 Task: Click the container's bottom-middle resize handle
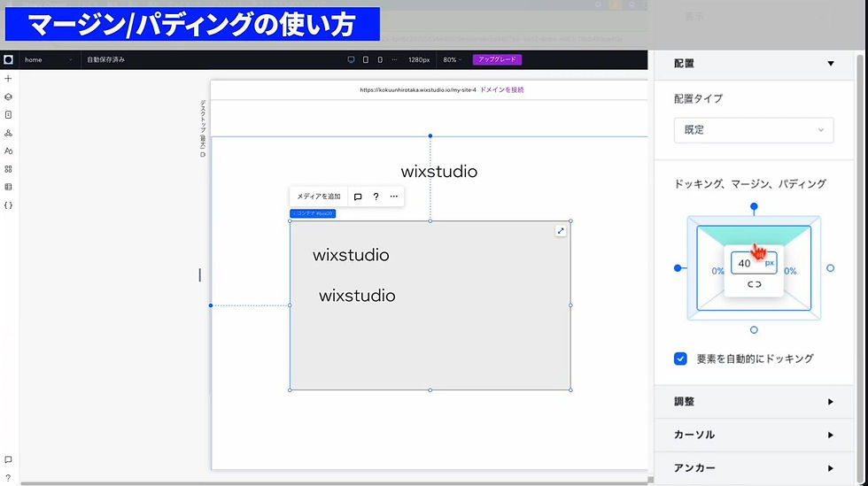(x=430, y=390)
